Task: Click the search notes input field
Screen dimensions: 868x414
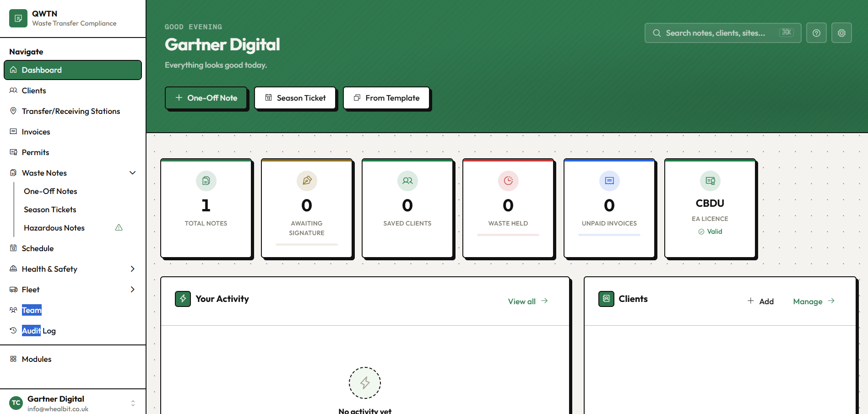Action: coord(723,33)
